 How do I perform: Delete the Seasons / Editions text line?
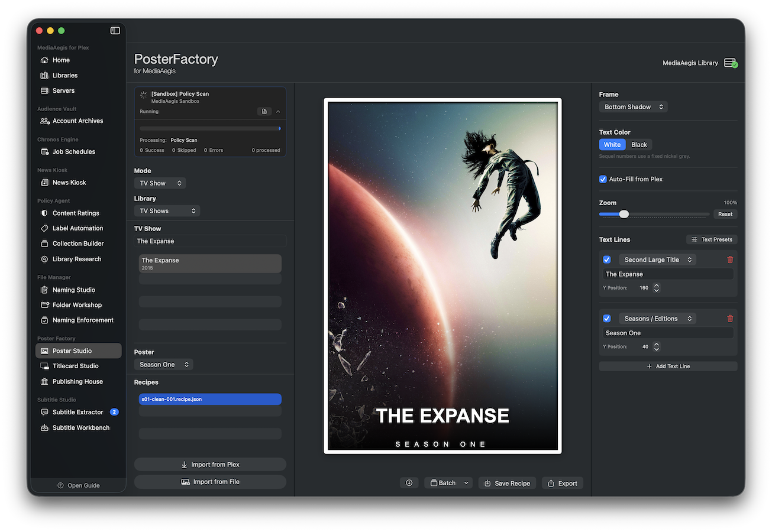730,319
